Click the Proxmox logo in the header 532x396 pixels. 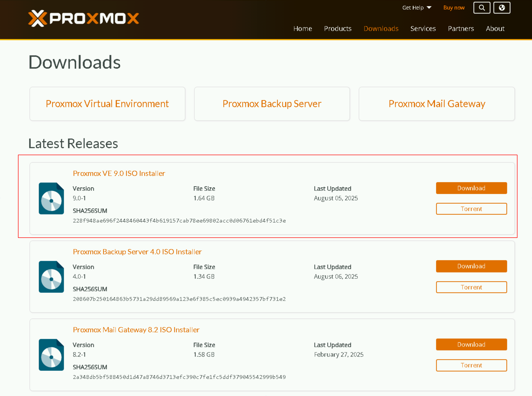pos(84,18)
